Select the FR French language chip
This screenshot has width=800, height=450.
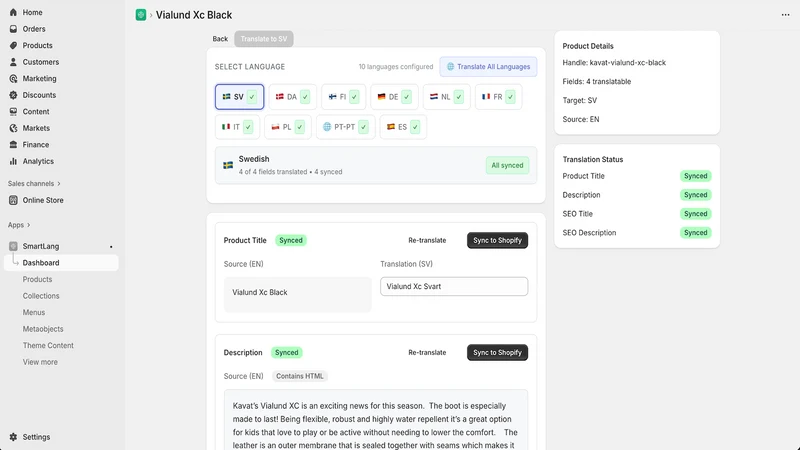pyautogui.click(x=498, y=97)
